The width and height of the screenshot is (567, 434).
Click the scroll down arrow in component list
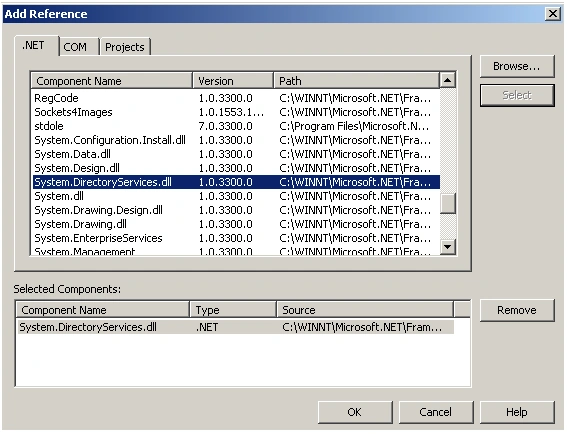coord(448,247)
